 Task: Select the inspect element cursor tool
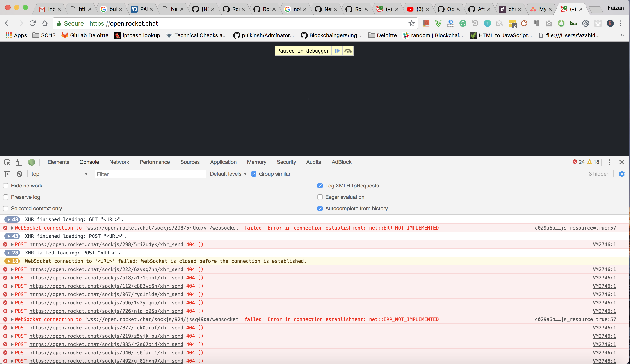click(7, 162)
